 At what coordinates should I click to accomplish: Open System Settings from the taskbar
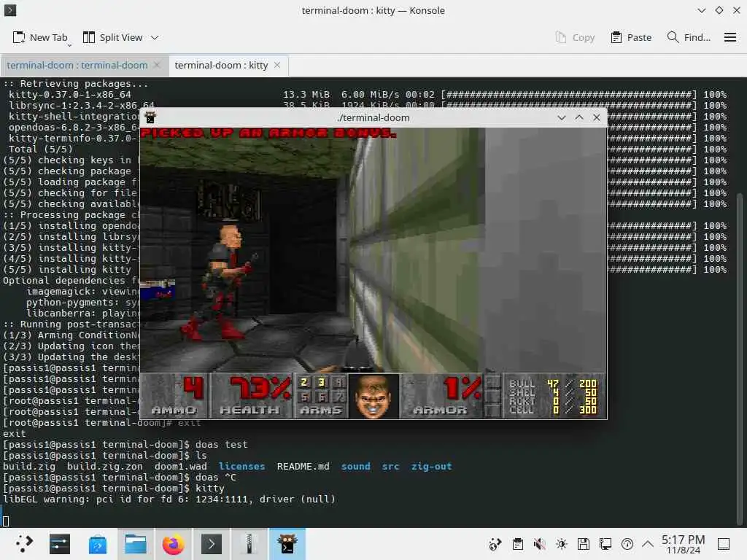60,544
